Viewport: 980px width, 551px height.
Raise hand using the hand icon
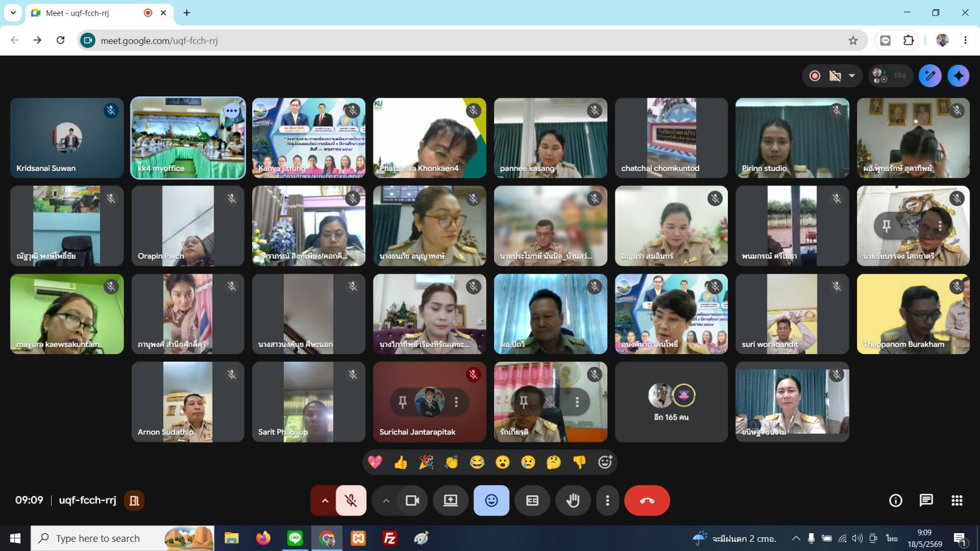point(573,500)
